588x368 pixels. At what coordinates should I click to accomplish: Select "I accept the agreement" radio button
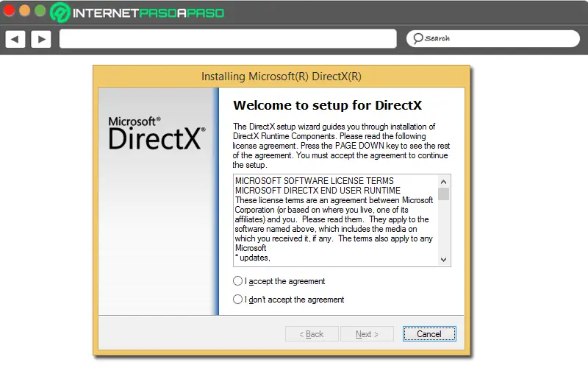tap(237, 281)
